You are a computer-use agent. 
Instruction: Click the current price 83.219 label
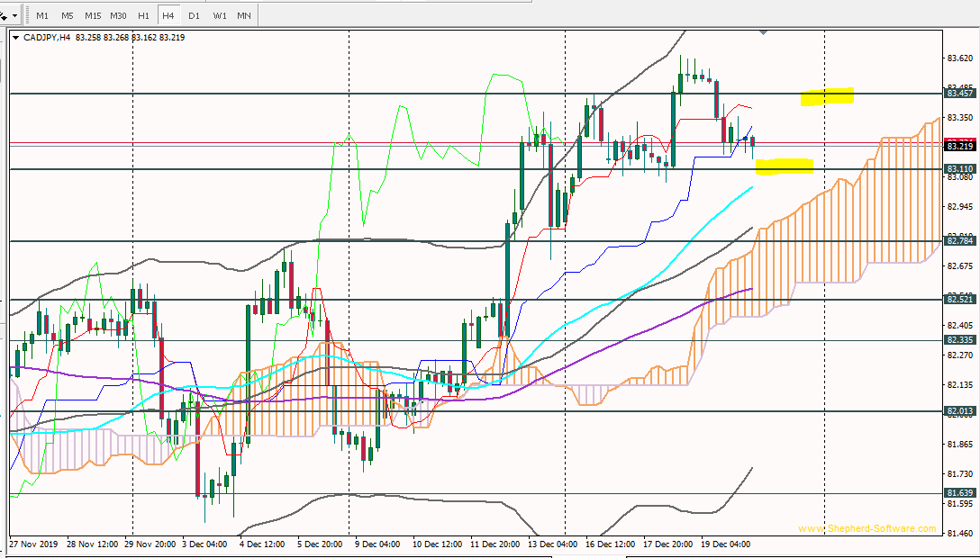(x=960, y=146)
